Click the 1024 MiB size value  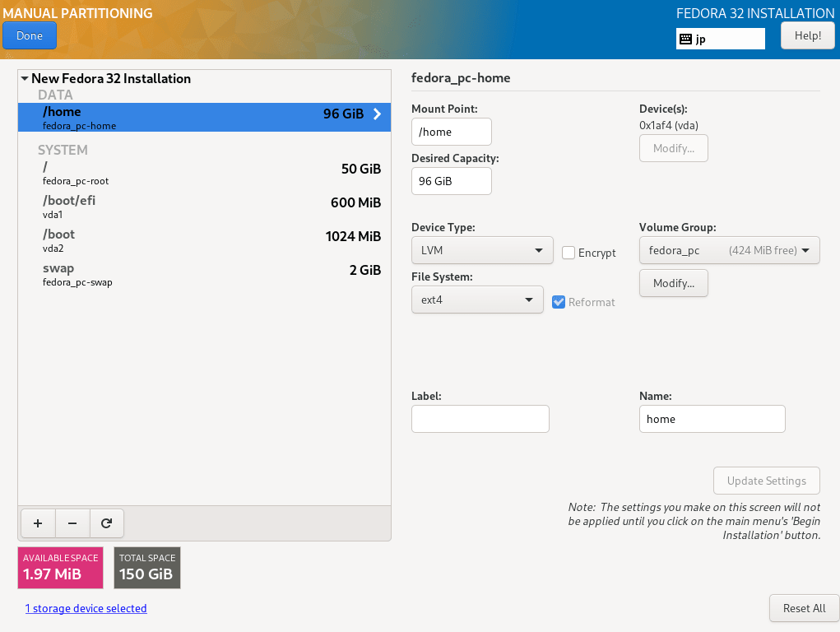[x=353, y=236]
